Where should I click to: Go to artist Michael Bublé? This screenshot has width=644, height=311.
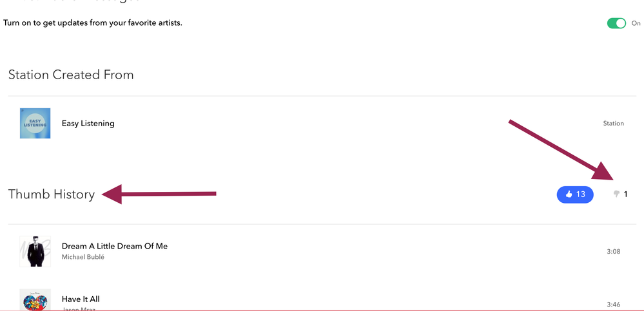(83, 257)
